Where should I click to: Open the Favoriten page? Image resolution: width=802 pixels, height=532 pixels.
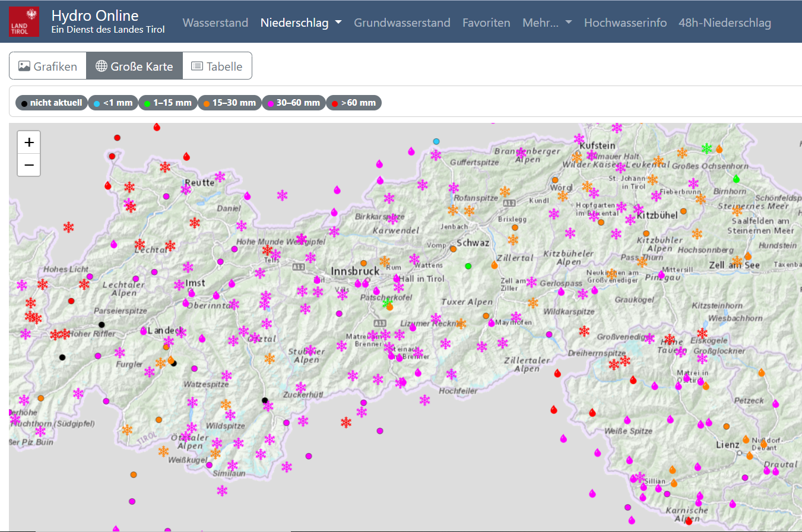pos(486,23)
